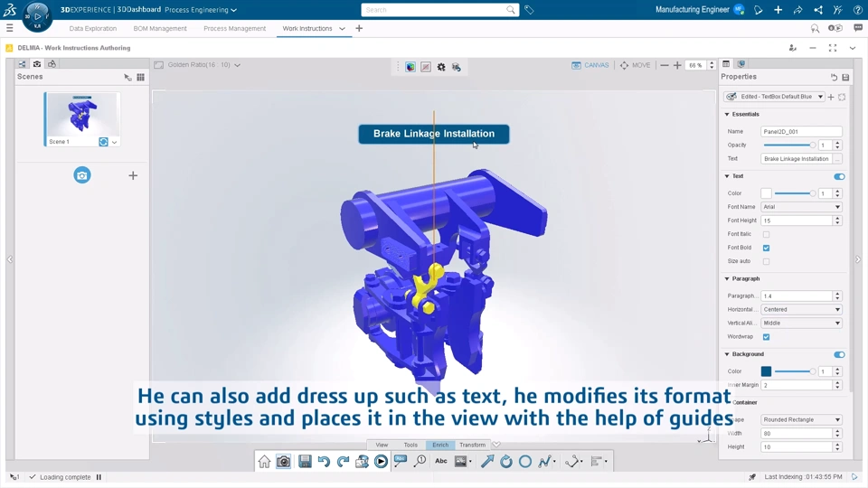Image resolution: width=868 pixels, height=488 pixels.
Task: Click the insert picture tool
Action: click(x=460, y=461)
